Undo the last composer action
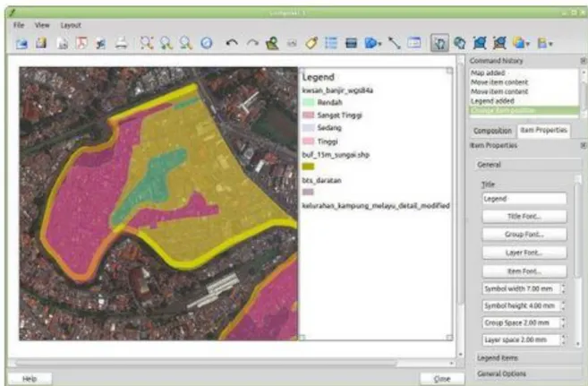This screenshot has width=588, height=386. click(x=232, y=43)
